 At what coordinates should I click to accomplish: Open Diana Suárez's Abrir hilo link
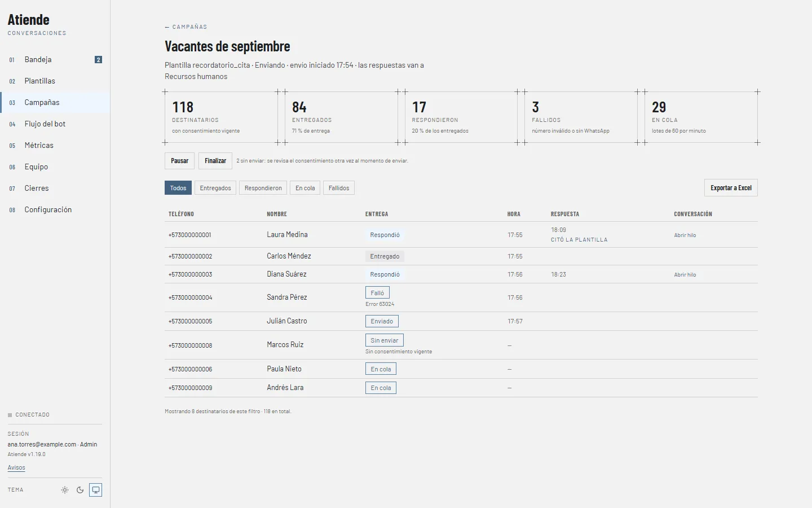pos(685,275)
